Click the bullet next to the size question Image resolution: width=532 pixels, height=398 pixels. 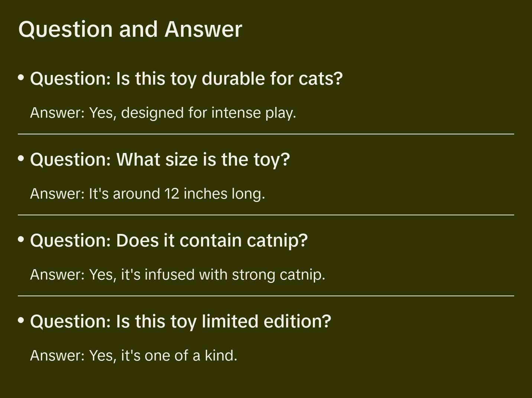(21, 159)
